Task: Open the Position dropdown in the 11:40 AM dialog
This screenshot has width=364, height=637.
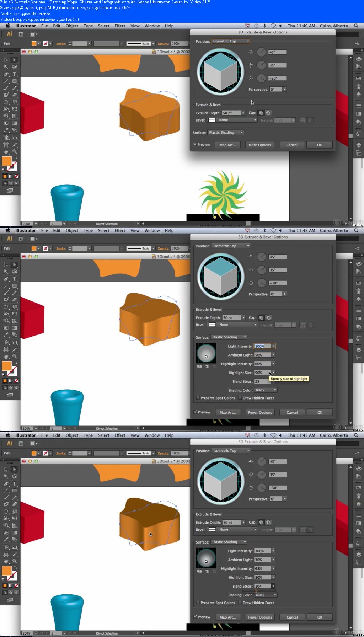Action: [x=231, y=41]
